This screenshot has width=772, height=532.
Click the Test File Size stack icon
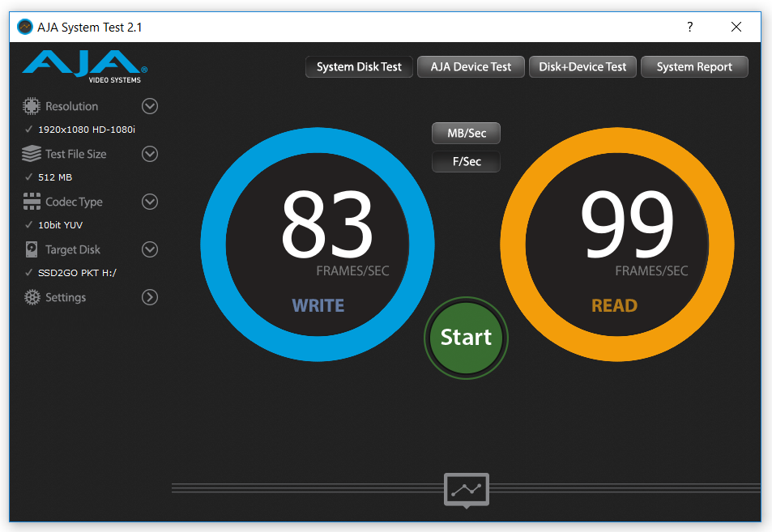click(x=32, y=154)
